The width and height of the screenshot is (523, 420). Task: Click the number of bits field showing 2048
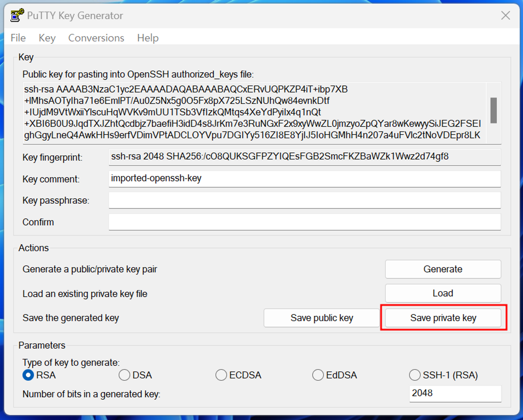click(455, 393)
